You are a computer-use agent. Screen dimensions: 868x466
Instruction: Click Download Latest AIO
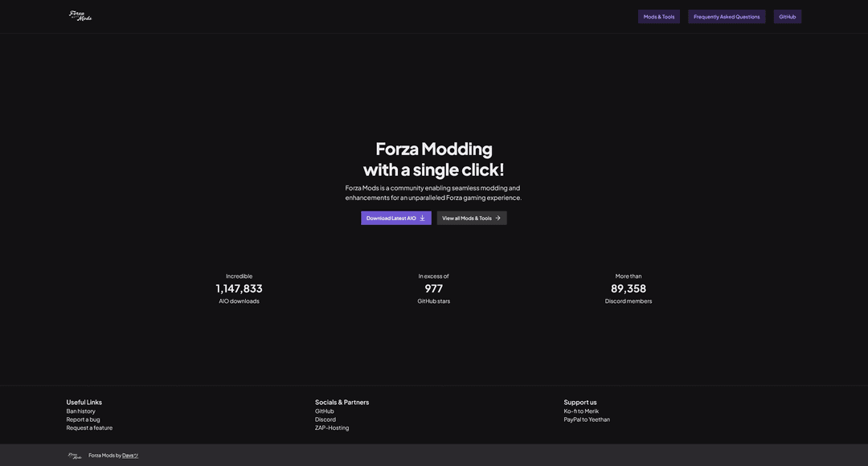[x=391, y=217]
